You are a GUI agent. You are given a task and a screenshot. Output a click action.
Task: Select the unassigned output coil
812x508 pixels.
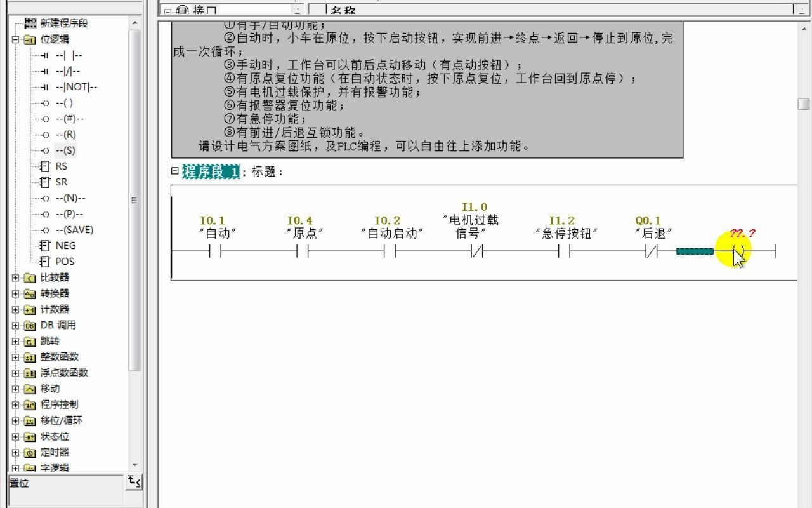[x=738, y=252]
